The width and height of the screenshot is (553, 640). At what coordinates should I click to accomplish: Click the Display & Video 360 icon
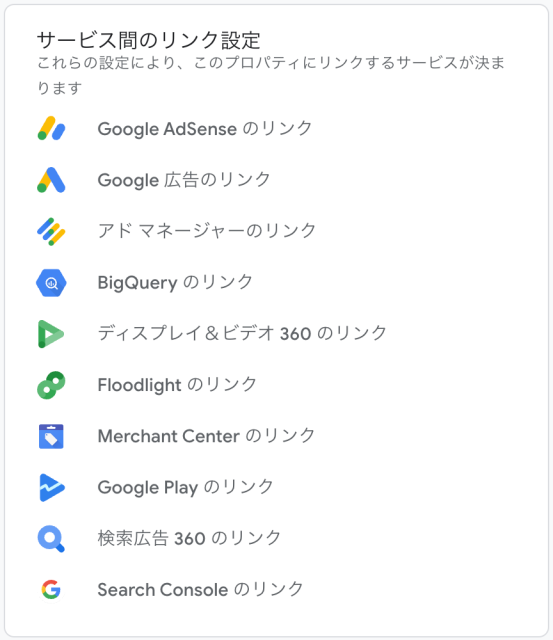(x=51, y=334)
